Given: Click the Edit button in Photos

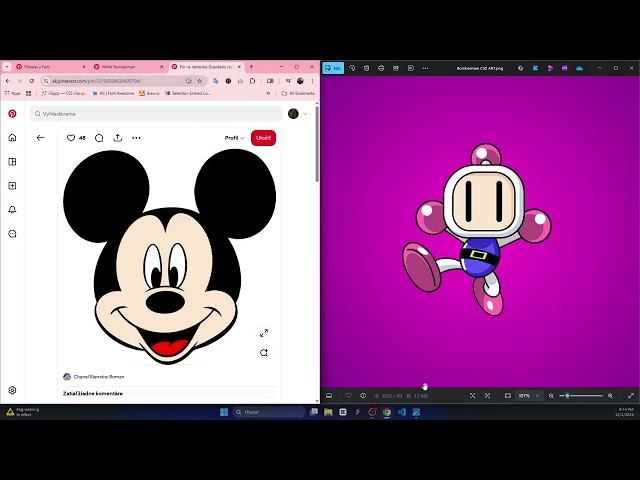Looking at the screenshot, I should pyautogui.click(x=333, y=68).
